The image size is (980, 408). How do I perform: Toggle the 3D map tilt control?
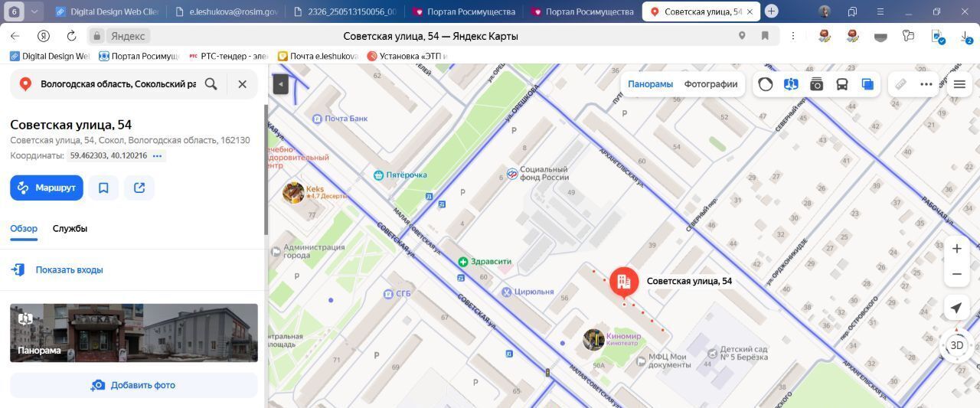(956, 345)
